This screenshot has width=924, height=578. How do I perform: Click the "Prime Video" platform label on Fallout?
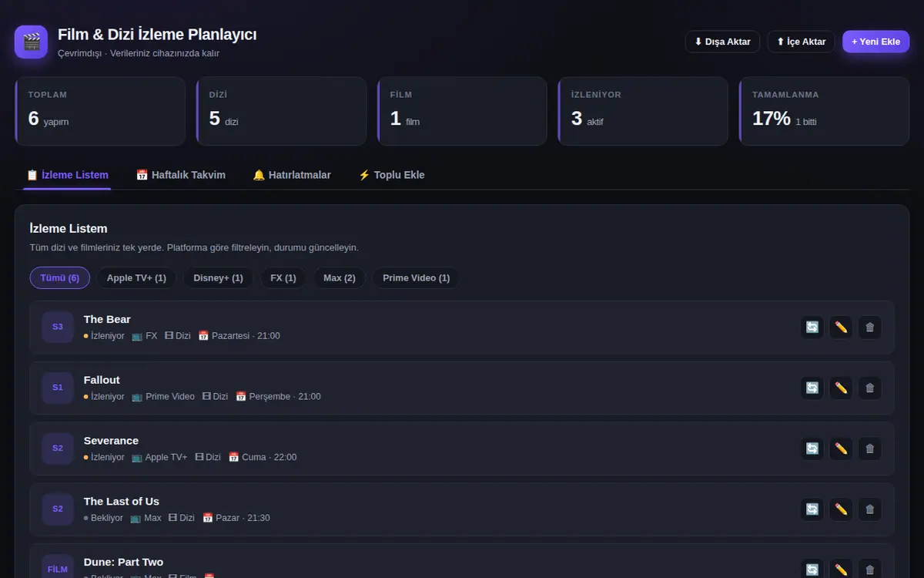point(170,397)
